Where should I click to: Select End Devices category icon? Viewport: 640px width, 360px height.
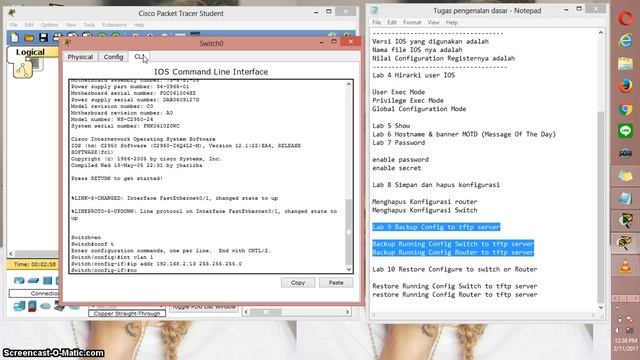pos(19,306)
